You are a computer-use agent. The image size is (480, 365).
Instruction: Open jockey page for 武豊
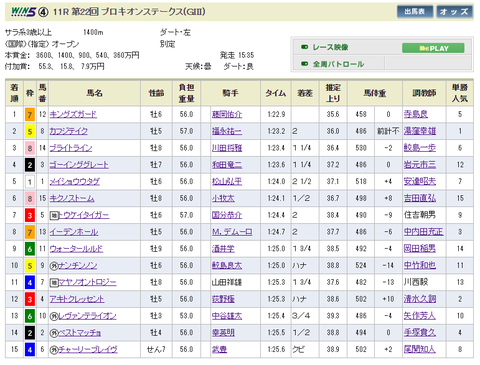[219, 349]
